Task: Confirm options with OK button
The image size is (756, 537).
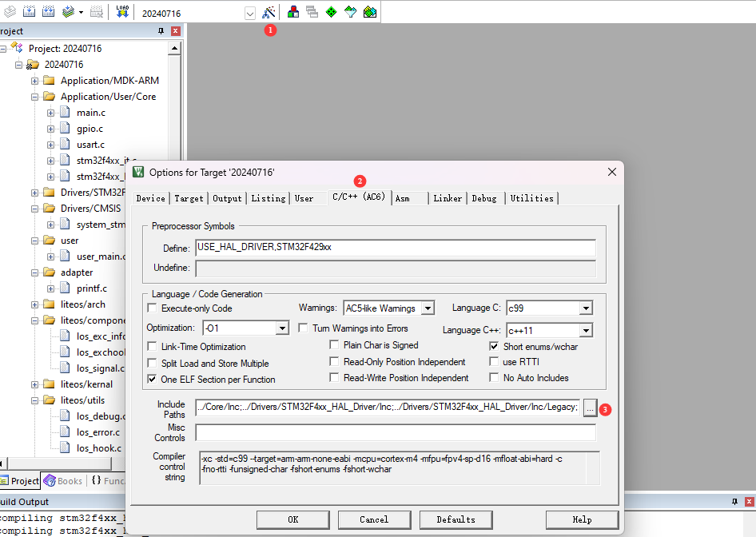Action: pos(293,519)
